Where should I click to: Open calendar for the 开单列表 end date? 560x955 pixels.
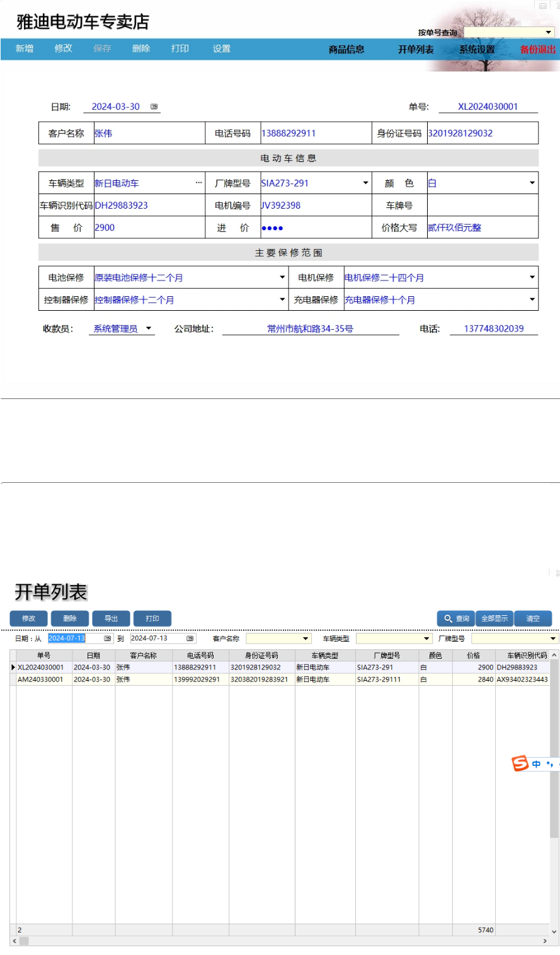point(190,639)
